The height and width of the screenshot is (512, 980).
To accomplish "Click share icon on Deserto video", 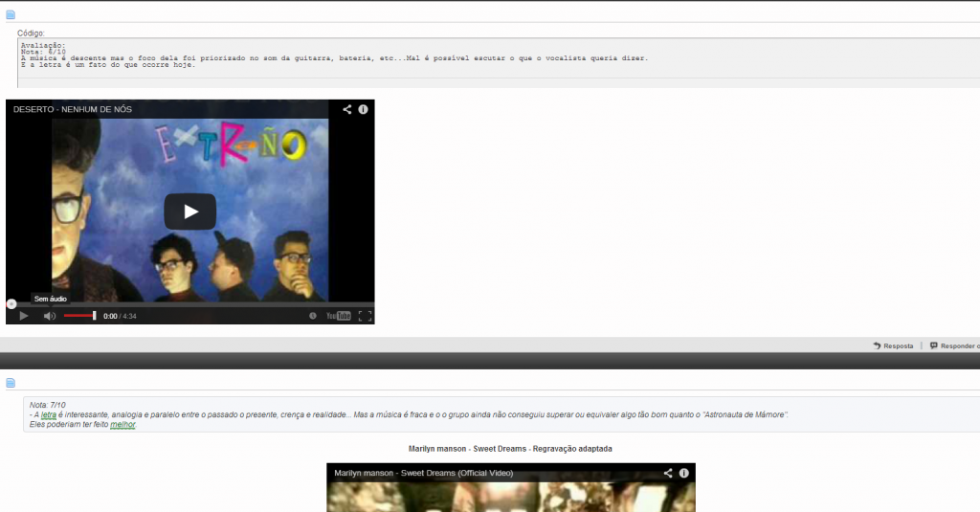I will pos(347,110).
